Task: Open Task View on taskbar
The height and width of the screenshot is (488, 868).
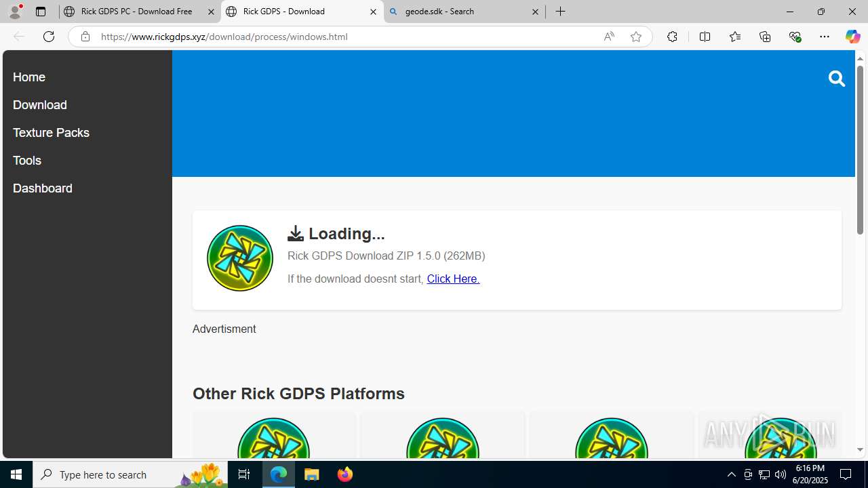Action: click(x=244, y=474)
